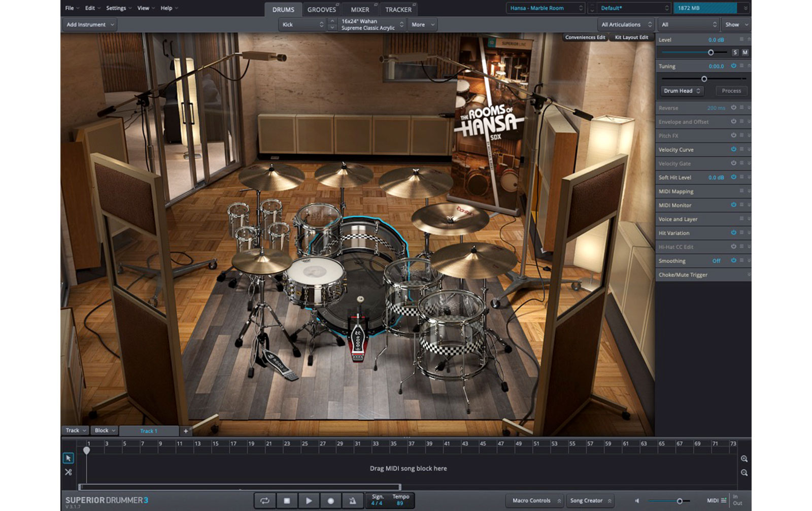Zoom out on the timeline

(x=744, y=472)
